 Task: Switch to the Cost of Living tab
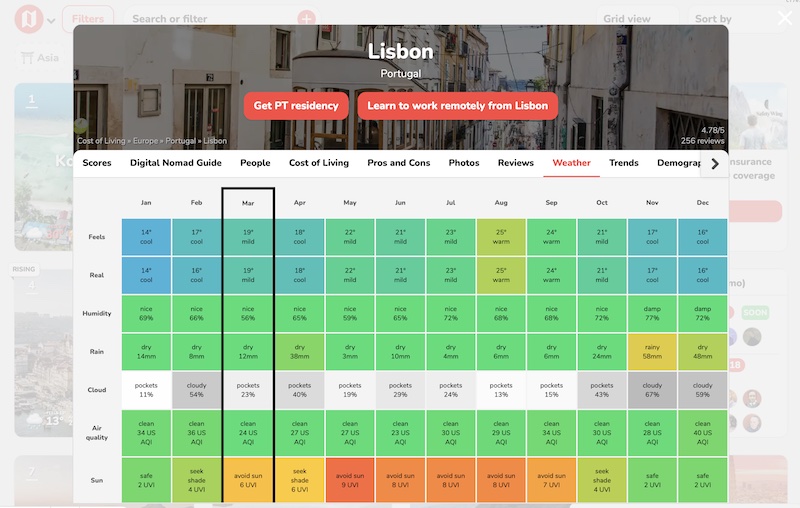(x=319, y=163)
